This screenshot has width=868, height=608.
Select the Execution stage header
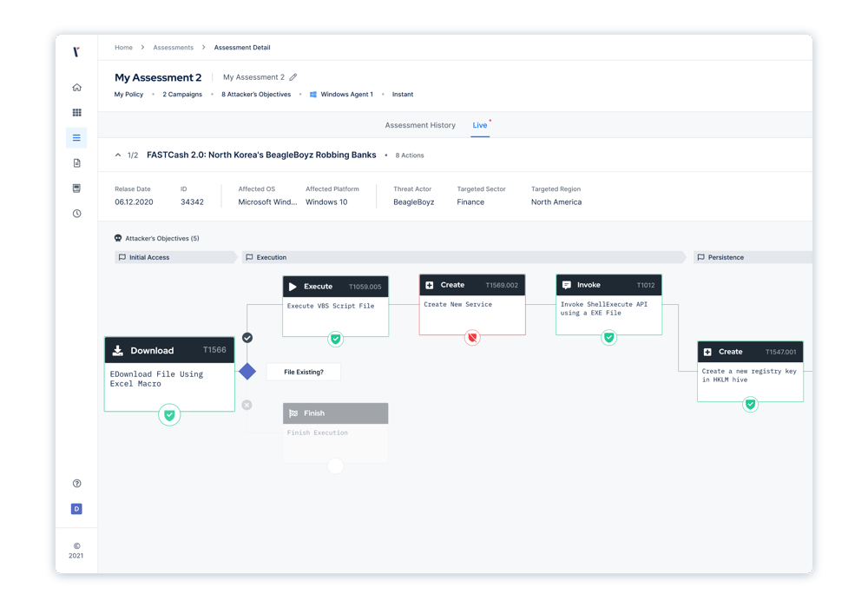pyautogui.click(x=464, y=257)
